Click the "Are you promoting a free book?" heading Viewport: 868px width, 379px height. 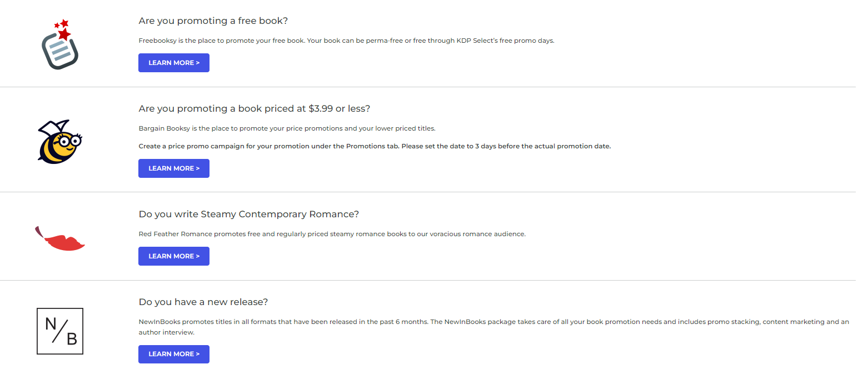(x=213, y=21)
